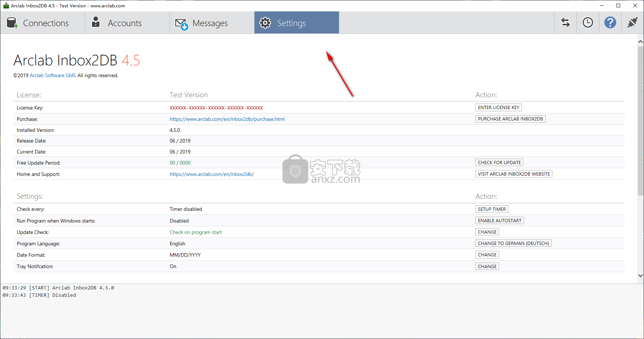This screenshot has height=339, width=644.
Task: Click Installed Version value '4.5.0'
Action: tap(175, 130)
